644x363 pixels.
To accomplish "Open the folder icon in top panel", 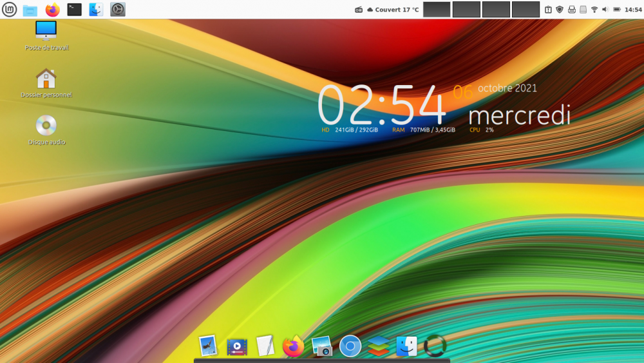I will click(x=30, y=10).
